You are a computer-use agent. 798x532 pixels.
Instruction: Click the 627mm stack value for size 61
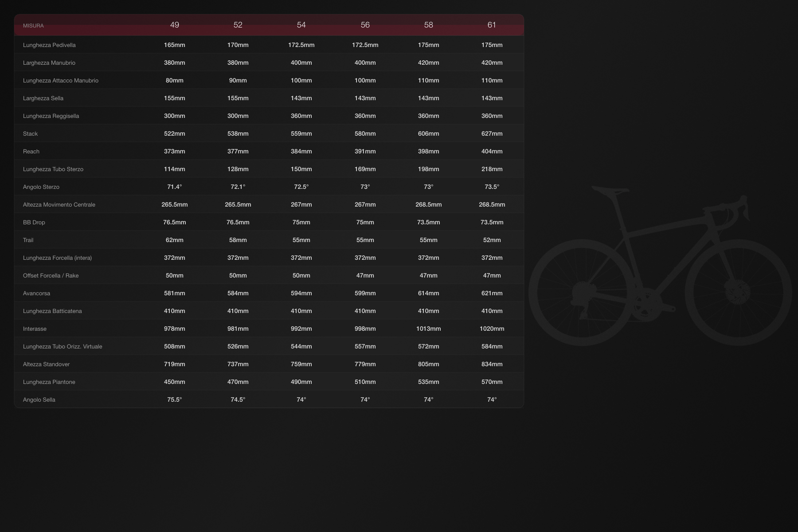(493, 133)
